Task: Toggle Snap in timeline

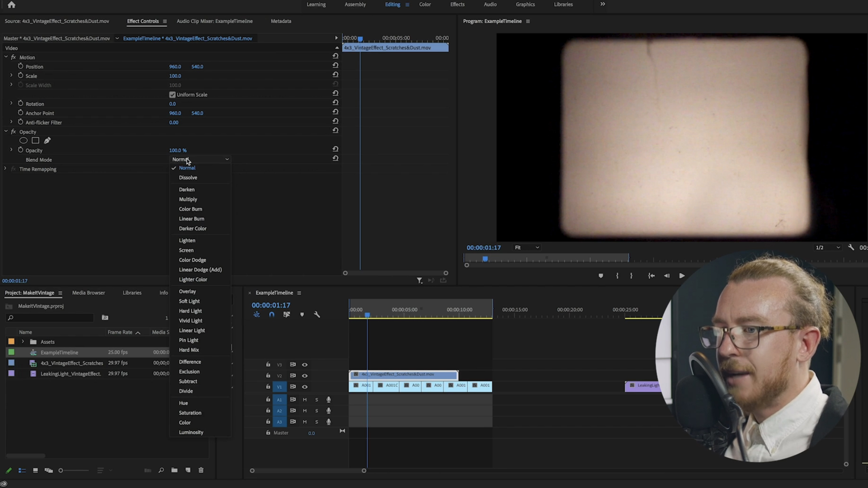Action: (272, 314)
